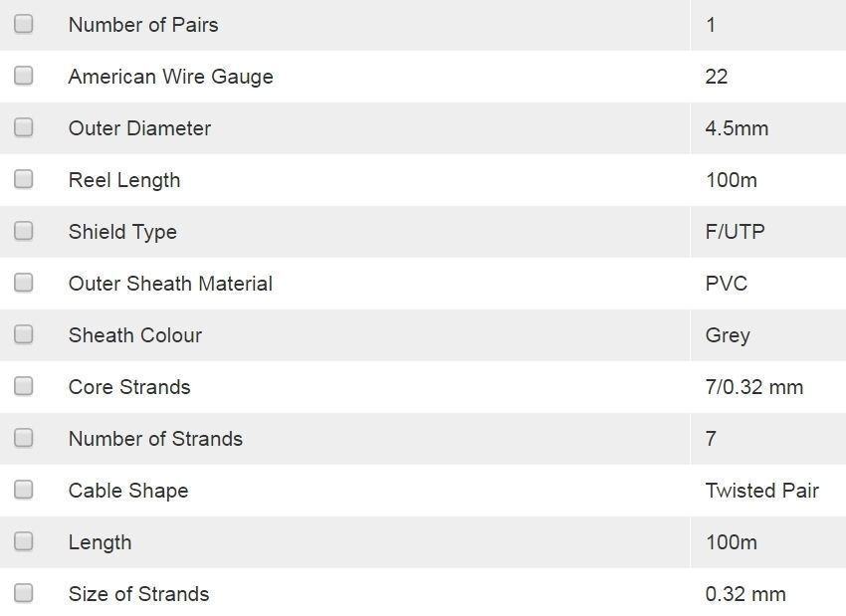Image resolution: width=846 pixels, height=616 pixels.
Task: Select the Core Strands checkbox
Action: [24, 386]
